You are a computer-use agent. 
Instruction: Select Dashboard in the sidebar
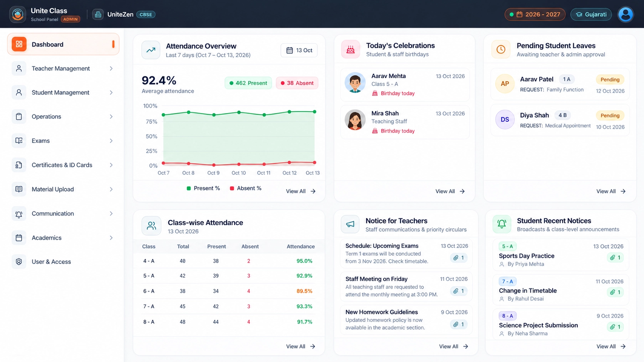63,44
